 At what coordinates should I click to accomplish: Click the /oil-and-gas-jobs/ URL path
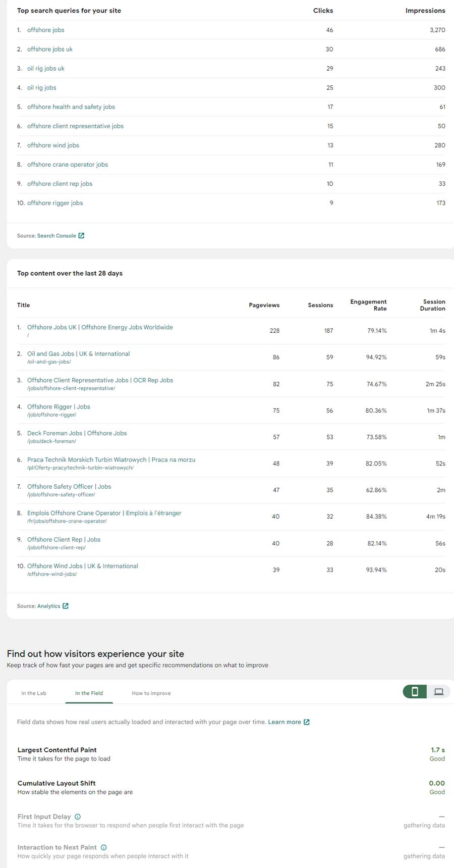pos(49,362)
